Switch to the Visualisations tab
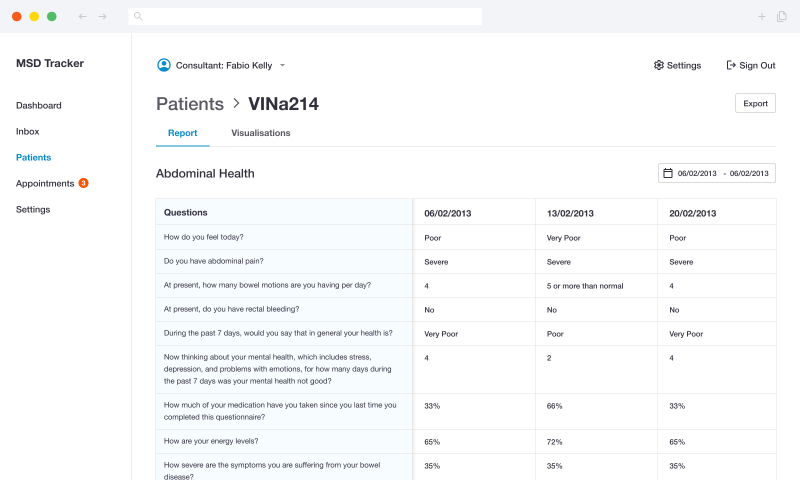Screen dimensions: 800x480 pos(261,133)
